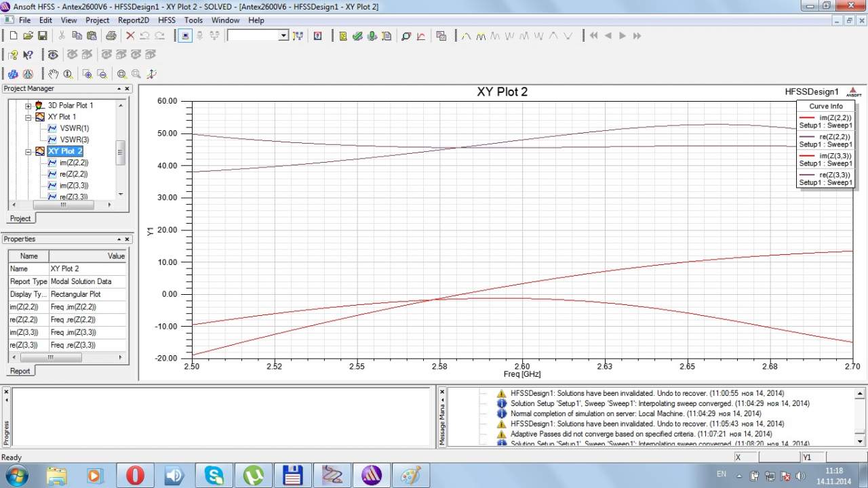Click the Open folder icon
The height and width of the screenshot is (488, 868).
click(x=28, y=36)
